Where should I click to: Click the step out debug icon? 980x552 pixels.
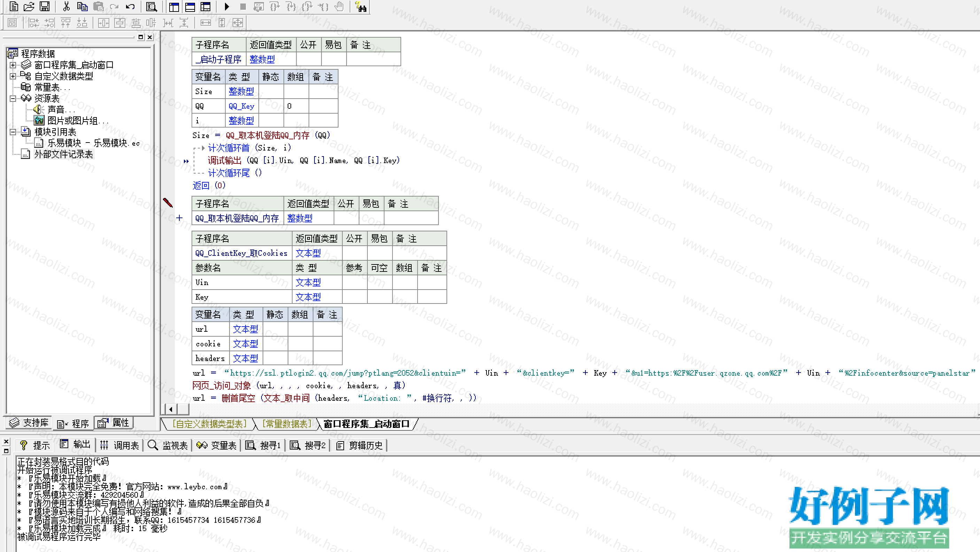point(307,7)
